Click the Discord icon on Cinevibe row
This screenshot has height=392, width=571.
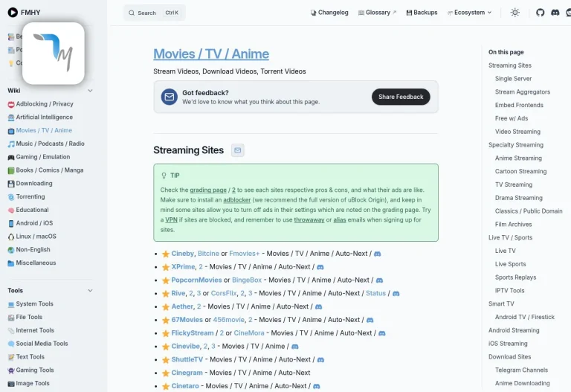pos(295,347)
